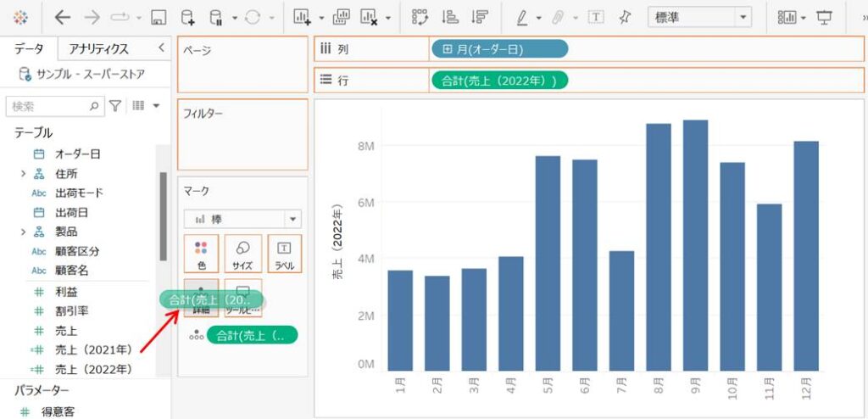Open the ツールヒント (tooltip) marks card
Viewport: 868px width, 419px height.
click(x=243, y=299)
